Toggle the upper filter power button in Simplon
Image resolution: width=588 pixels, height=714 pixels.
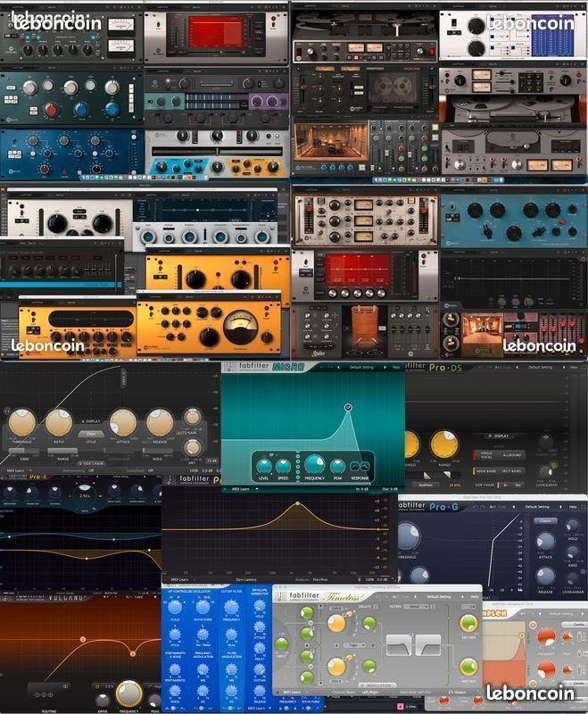[533, 625]
